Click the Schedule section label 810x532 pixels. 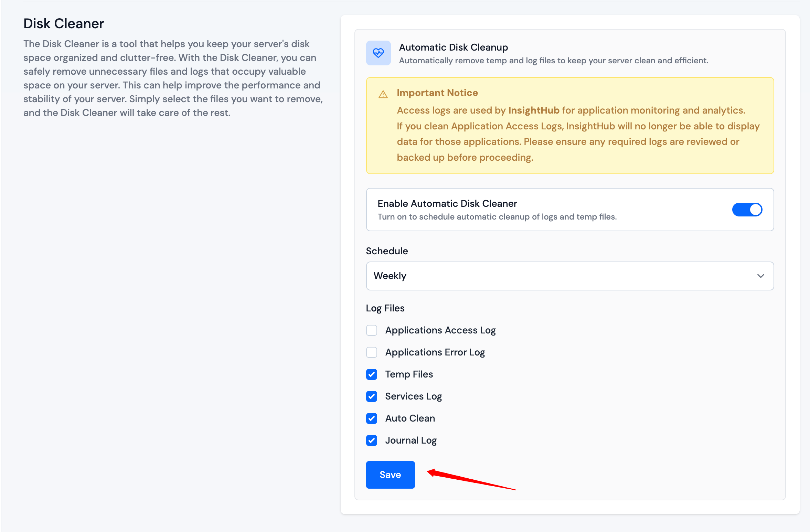click(x=387, y=251)
